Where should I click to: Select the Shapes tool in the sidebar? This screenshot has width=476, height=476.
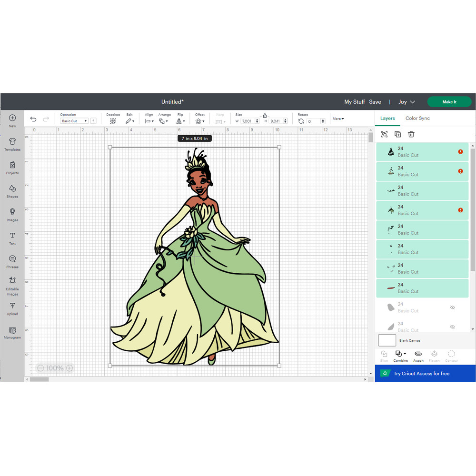(11, 190)
